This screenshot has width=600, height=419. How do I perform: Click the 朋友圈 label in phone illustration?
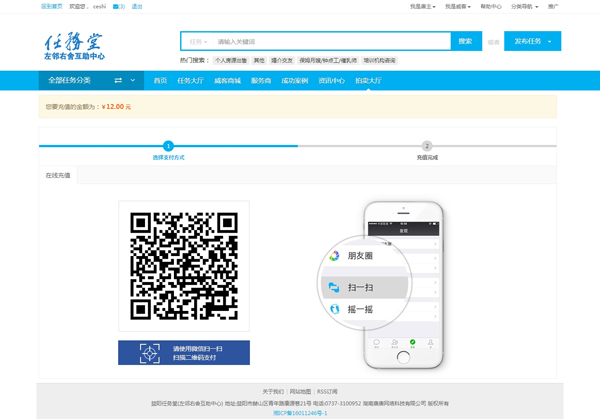(x=360, y=256)
